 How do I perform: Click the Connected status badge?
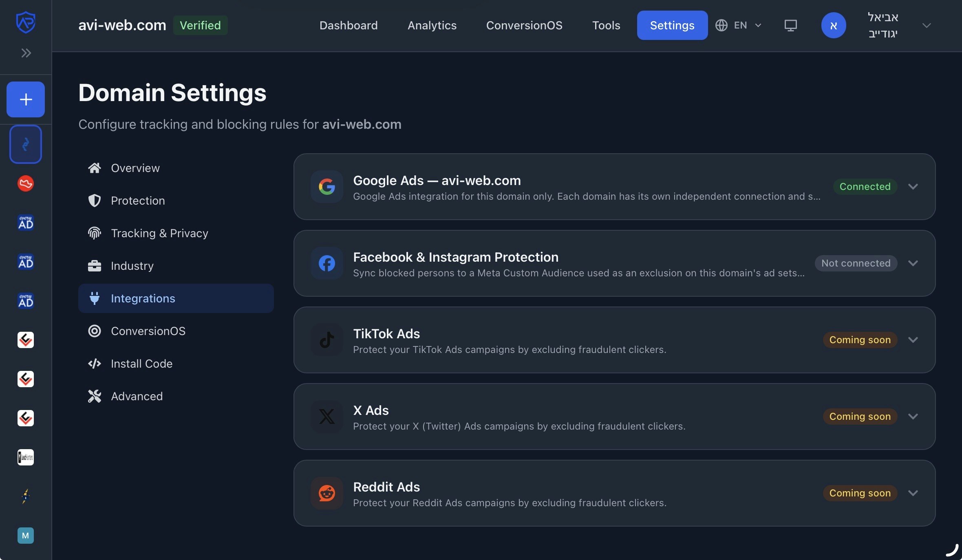coord(865,187)
